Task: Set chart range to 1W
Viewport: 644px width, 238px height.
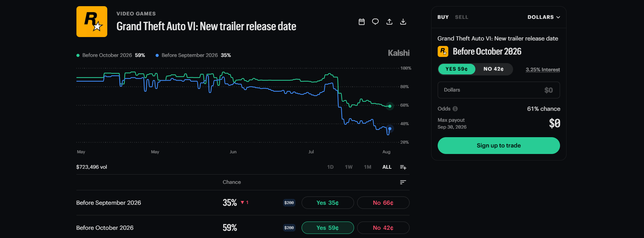Action: pos(349,167)
